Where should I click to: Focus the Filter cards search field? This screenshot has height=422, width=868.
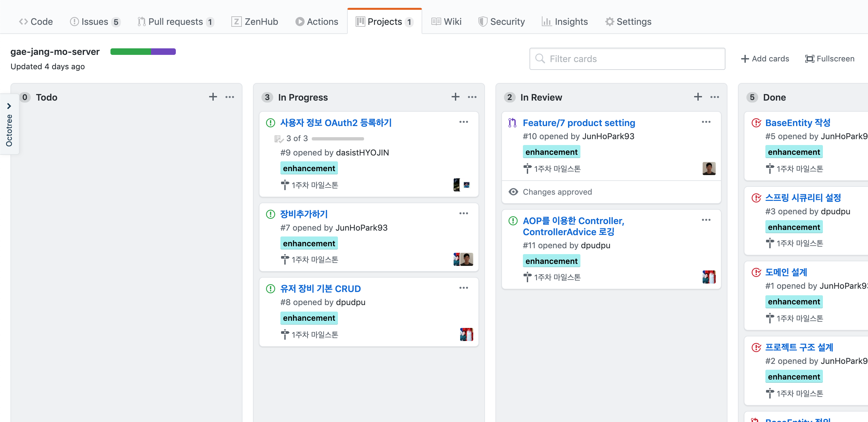coord(627,59)
